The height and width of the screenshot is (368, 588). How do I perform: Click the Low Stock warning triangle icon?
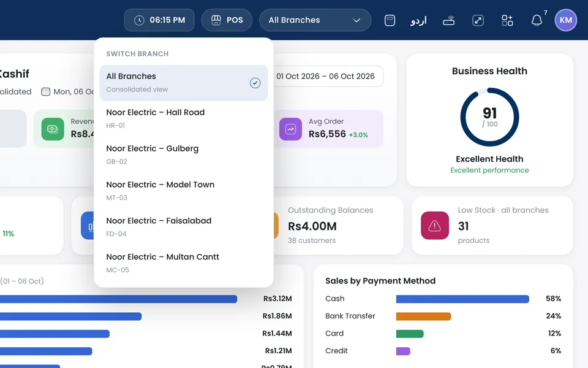point(435,225)
